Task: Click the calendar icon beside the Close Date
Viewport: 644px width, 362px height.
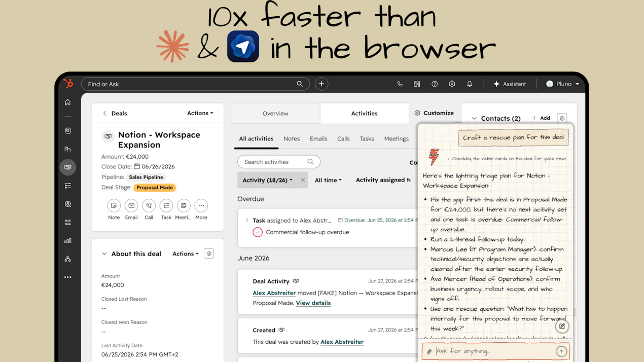Action: (137, 166)
